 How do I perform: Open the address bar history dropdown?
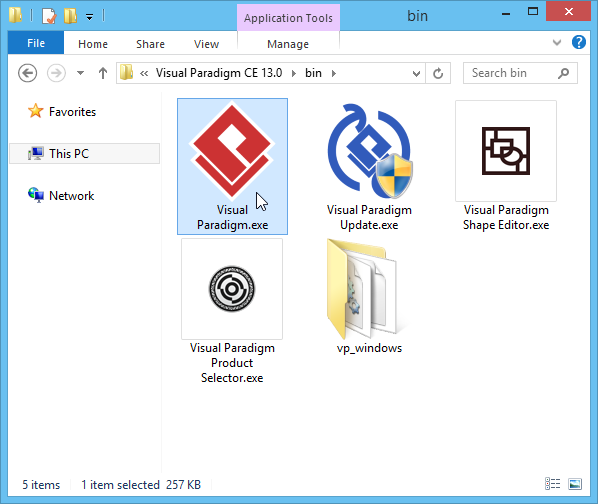coord(416,73)
